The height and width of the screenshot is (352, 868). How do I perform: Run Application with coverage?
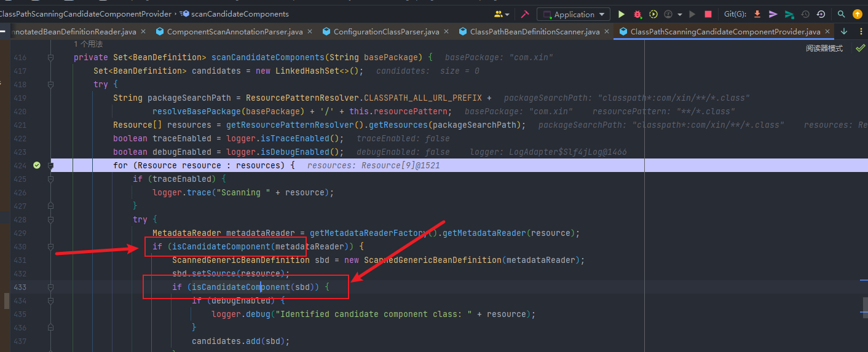[653, 14]
